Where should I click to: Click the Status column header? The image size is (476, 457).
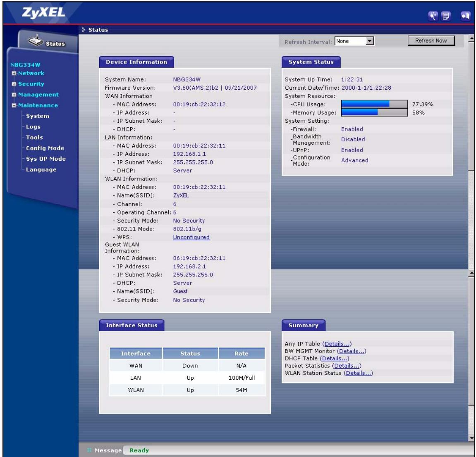click(190, 353)
